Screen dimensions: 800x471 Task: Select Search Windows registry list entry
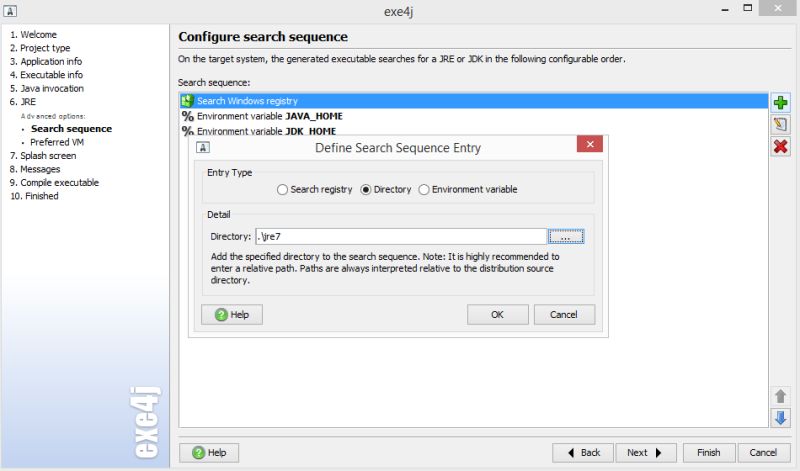coord(473,101)
